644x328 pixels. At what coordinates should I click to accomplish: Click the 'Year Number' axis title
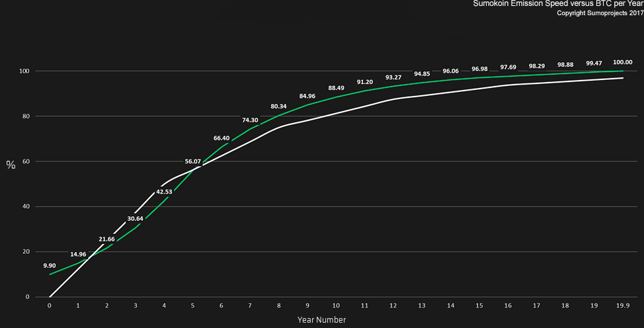pos(321,320)
